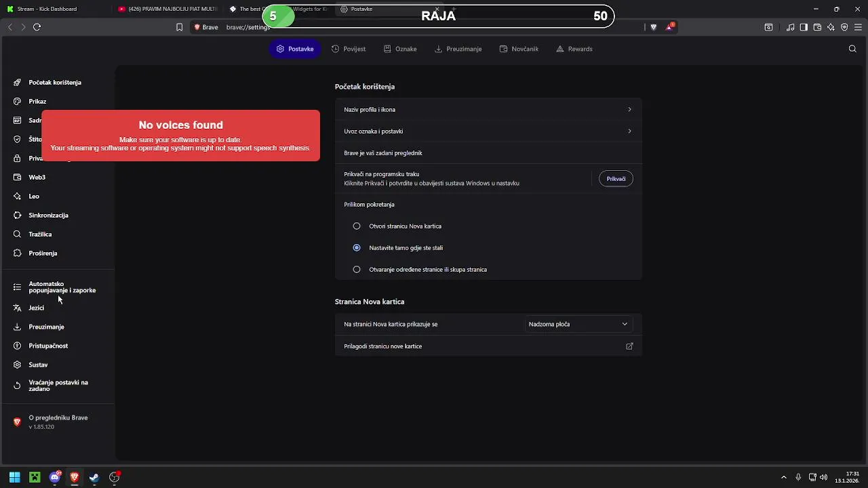
Task: Open the hamburger main menu
Action: (x=858, y=27)
